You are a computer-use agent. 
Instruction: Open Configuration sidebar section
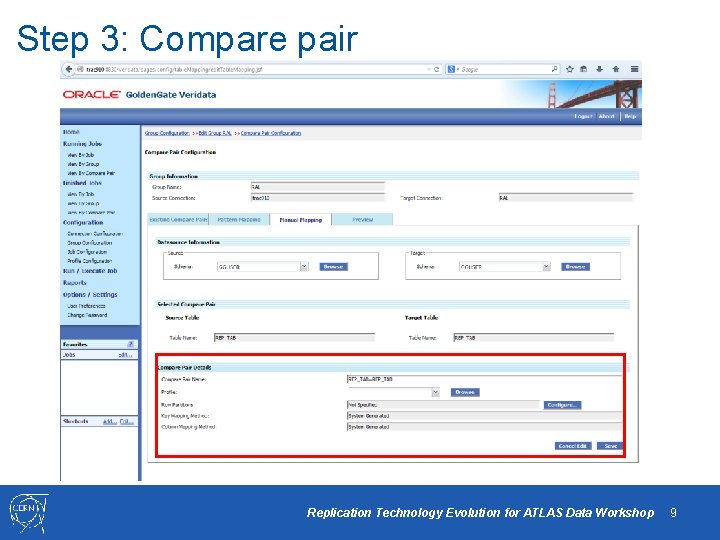coord(83,222)
